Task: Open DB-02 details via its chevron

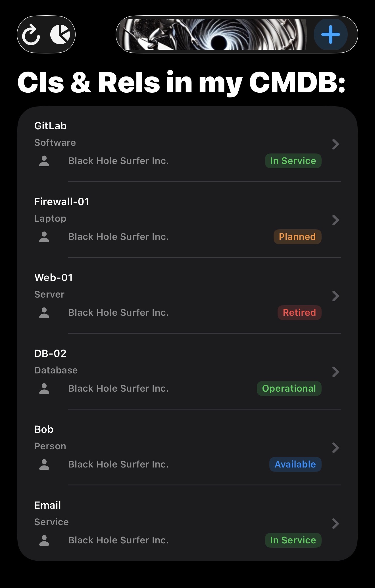Action: tap(336, 372)
